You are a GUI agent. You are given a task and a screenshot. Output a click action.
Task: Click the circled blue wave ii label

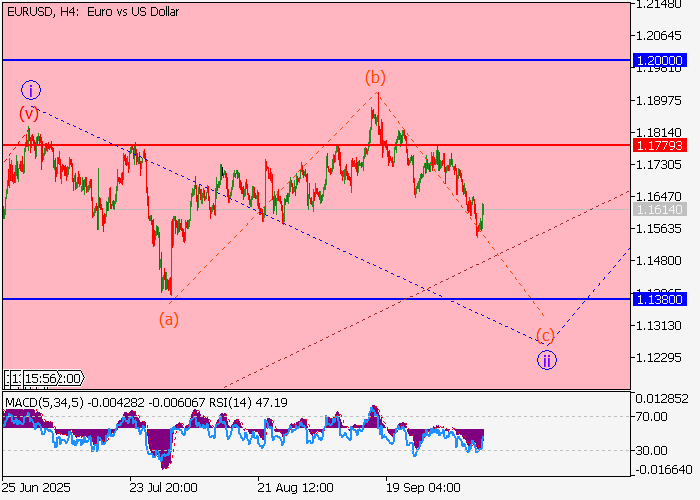pyautogui.click(x=546, y=360)
